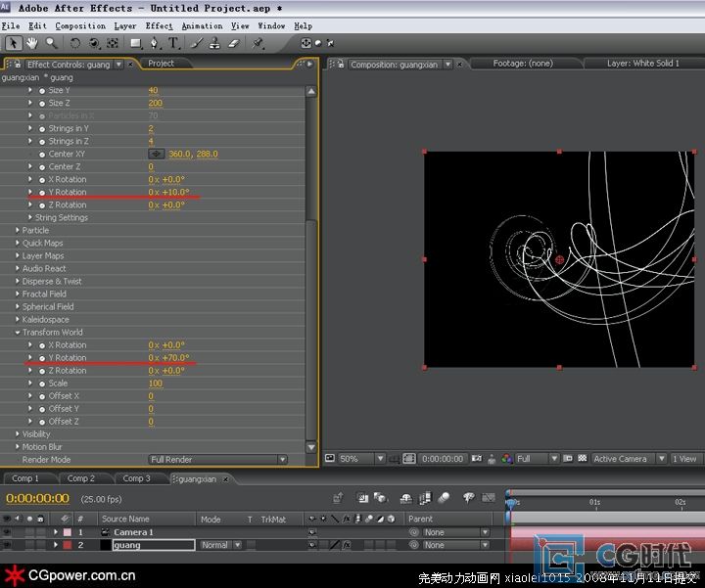
Task: Toggle stopwatch for Scale
Action: pos(42,384)
